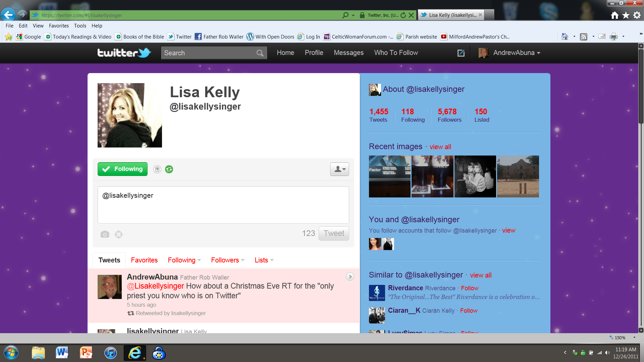
Task: Open the Alamo building recent image thumbnail
Action: point(518,176)
